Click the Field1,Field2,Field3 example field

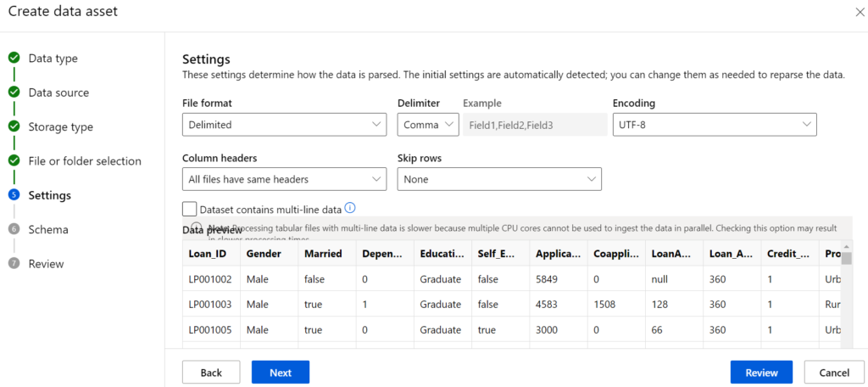(x=536, y=125)
